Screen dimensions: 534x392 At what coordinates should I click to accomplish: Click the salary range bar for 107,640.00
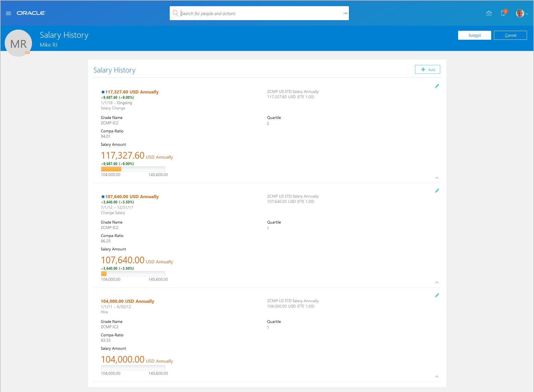coord(133,274)
